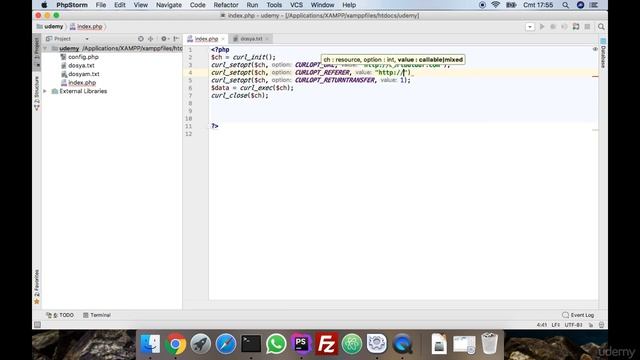The image size is (640, 360).
Task: Click the read-only lock icon in status bar
Action: click(x=591, y=325)
